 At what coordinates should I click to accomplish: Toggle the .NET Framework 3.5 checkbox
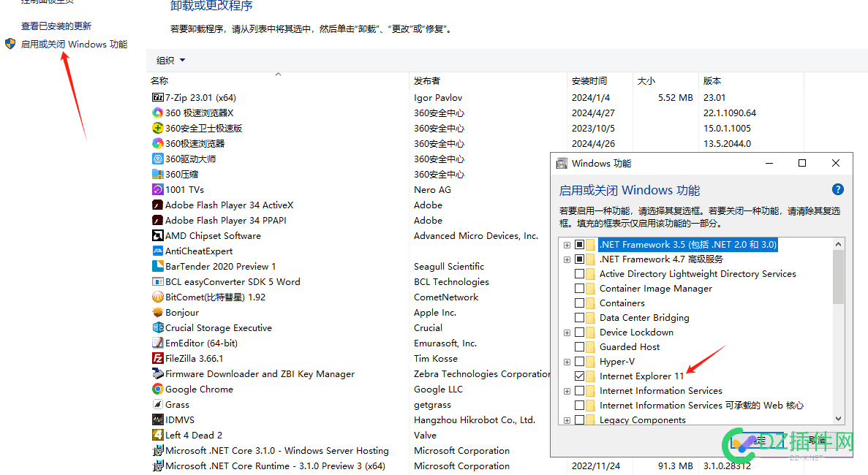click(x=580, y=244)
